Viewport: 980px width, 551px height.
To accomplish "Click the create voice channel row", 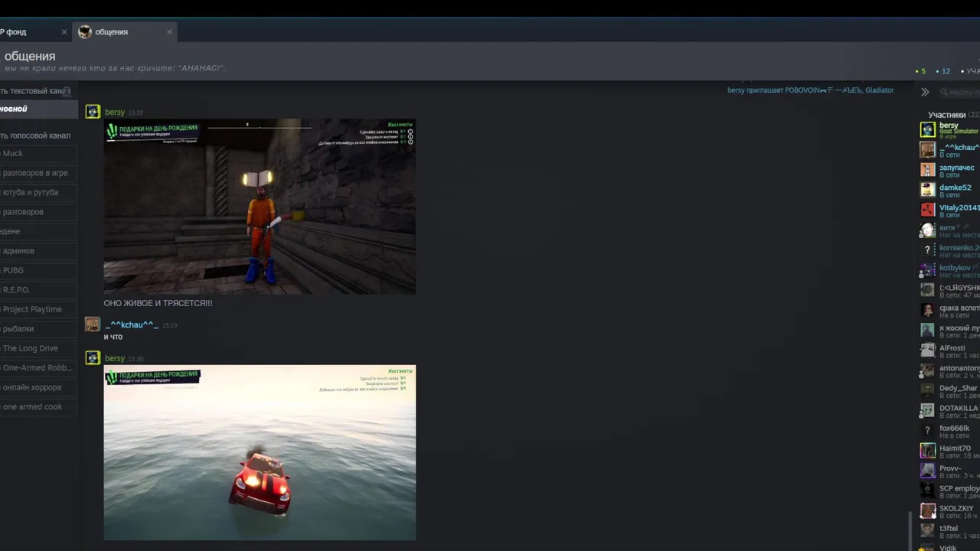I will click(37, 135).
